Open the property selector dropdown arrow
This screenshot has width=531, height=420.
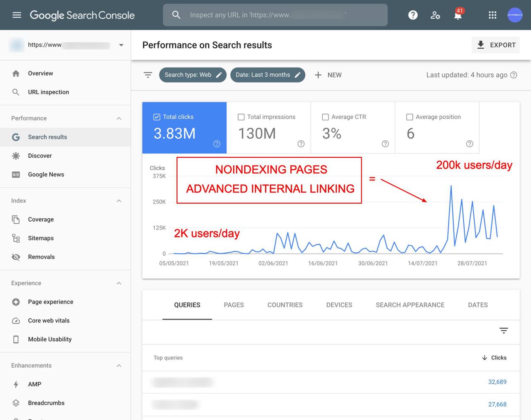pyautogui.click(x=121, y=45)
